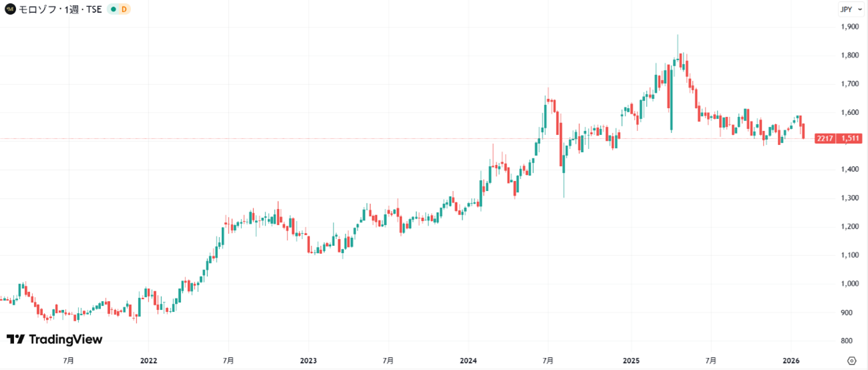Click the 1,300 price axis label
This screenshot has width=868, height=370.
click(x=850, y=198)
